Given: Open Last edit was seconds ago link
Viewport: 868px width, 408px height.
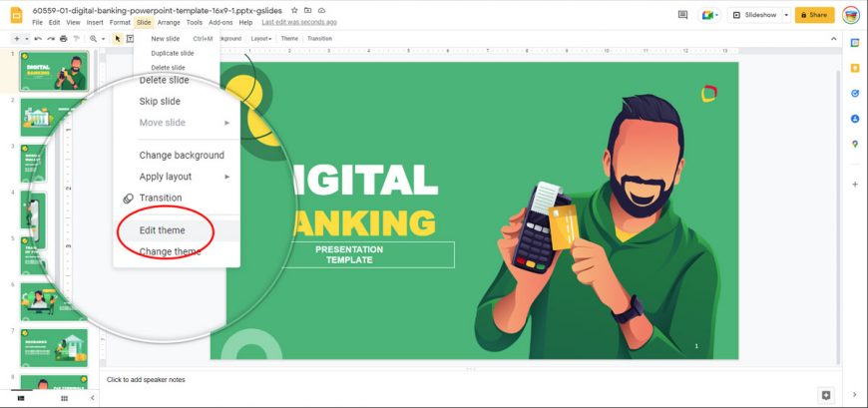Looking at the screenshot, I should point(299,23).
